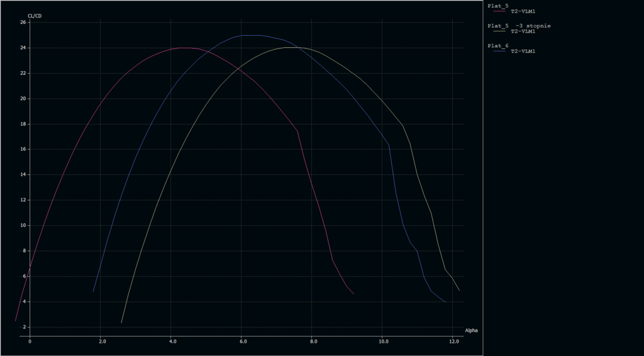The height and width of the screenshot is (356, 644).
Task: Click the T2-VLM1 label under first Plat_5
Action: tap(523, 11)
